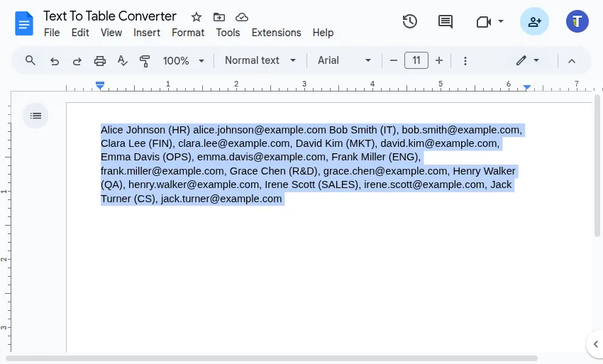This screenshot has height=364, width=603.
Task: Open the Insert menu
Action: pyautogui.click(x=147, y=33)
